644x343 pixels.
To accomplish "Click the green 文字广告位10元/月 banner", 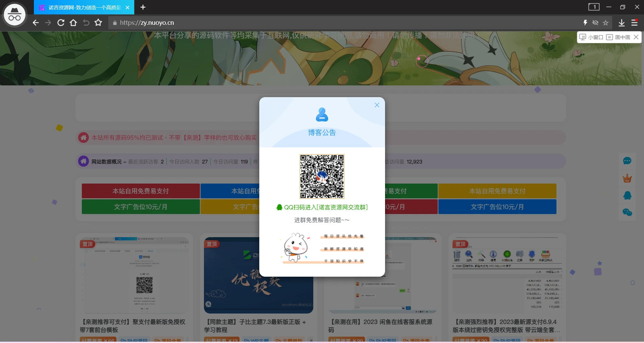I will coord(141,207).
